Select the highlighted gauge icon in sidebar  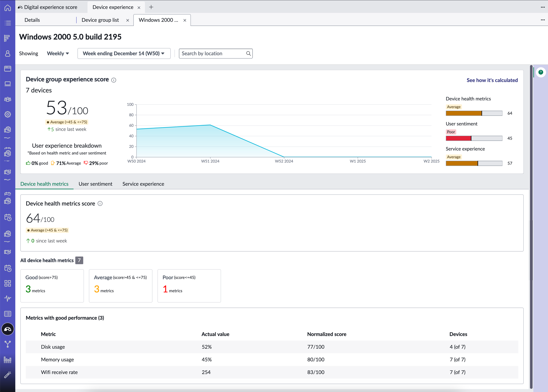[x=7, y=329]
